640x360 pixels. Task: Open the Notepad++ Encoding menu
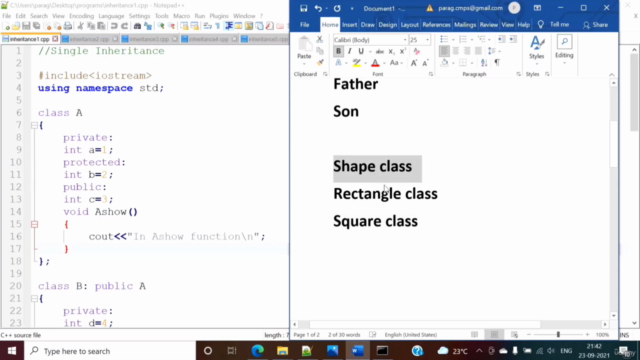pyautogui.click(x=81, y=16)
